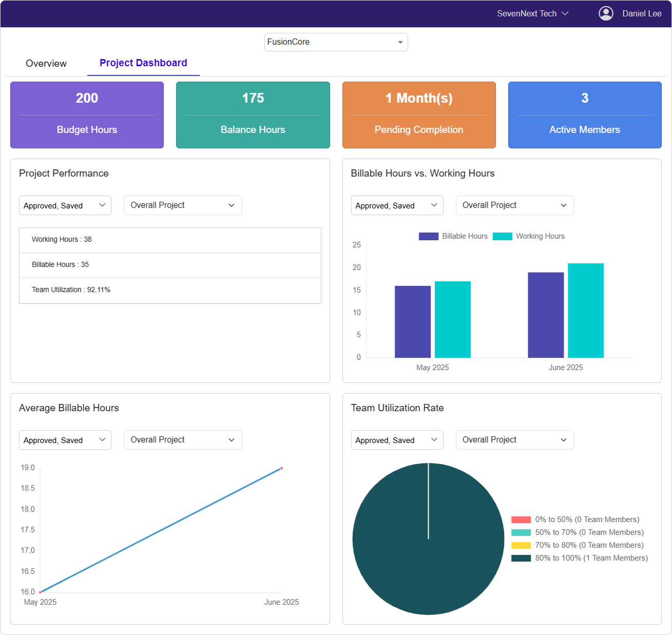This screenshot has height=635, width=672.
Task: Toggle the Billable Hours legend swatch
Action: [x=429, y=236]
